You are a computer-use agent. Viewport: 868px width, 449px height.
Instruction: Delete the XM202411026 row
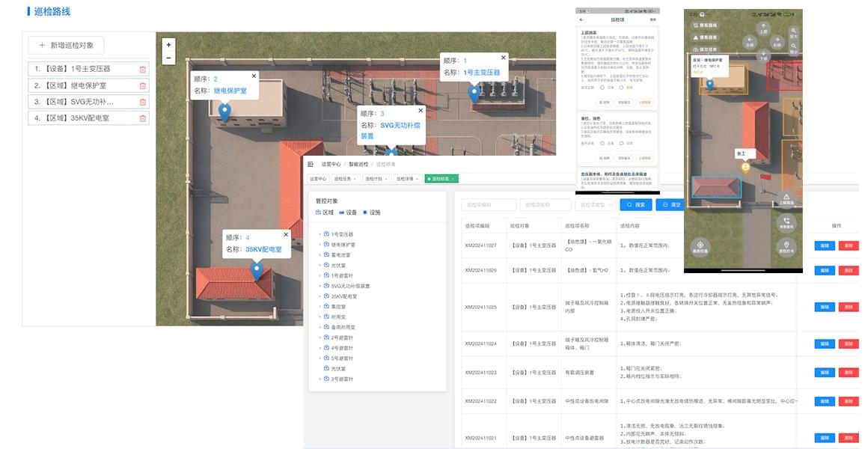click(x=848, y=270)
